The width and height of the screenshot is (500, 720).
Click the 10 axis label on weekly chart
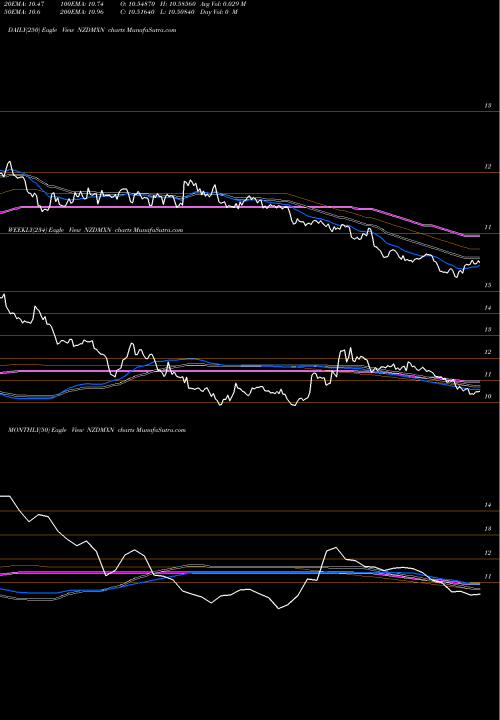click(488, 397)
